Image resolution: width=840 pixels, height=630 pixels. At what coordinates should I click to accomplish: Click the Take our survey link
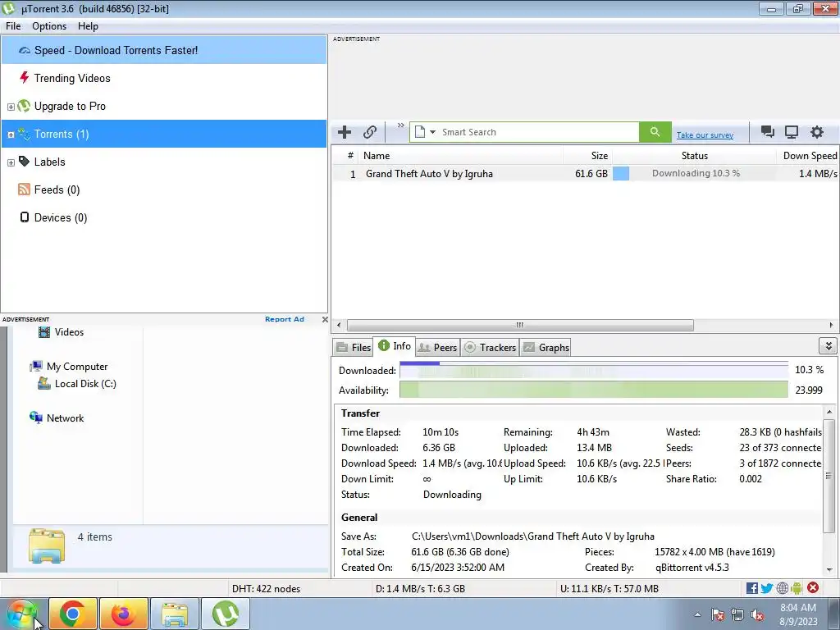705,135
